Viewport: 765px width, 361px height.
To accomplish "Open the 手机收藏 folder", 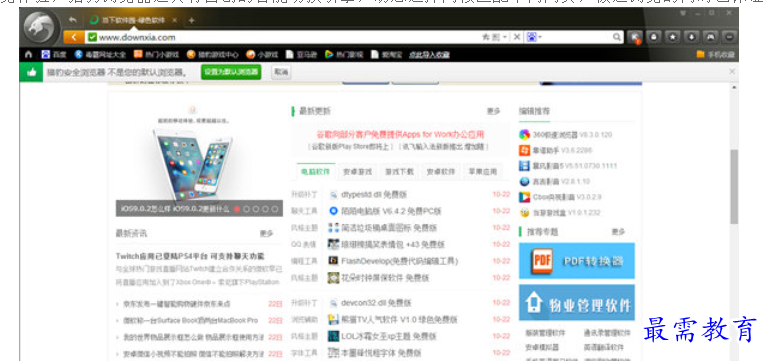I will 715,54.
